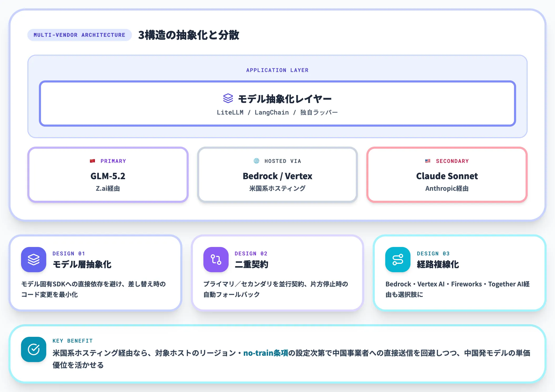Click the KEY BENEFIT label
This screenshot has height=392, width=555.
pyautogui.click(x=73, y=341)
